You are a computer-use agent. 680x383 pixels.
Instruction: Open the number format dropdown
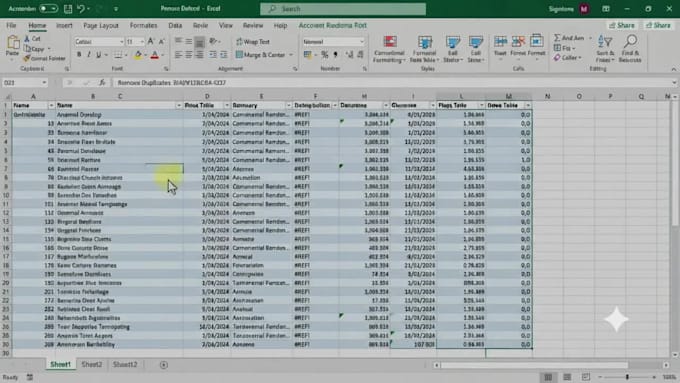click(x=362, y=42)
